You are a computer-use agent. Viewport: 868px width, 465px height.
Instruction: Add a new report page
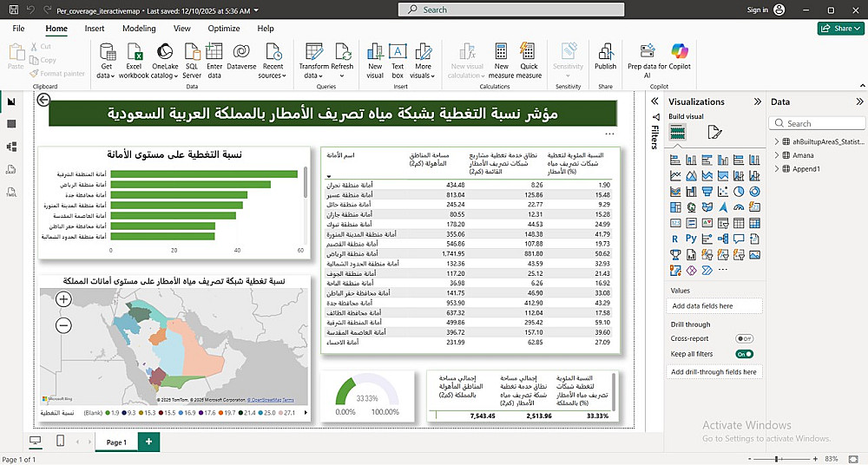coord(148,442)
